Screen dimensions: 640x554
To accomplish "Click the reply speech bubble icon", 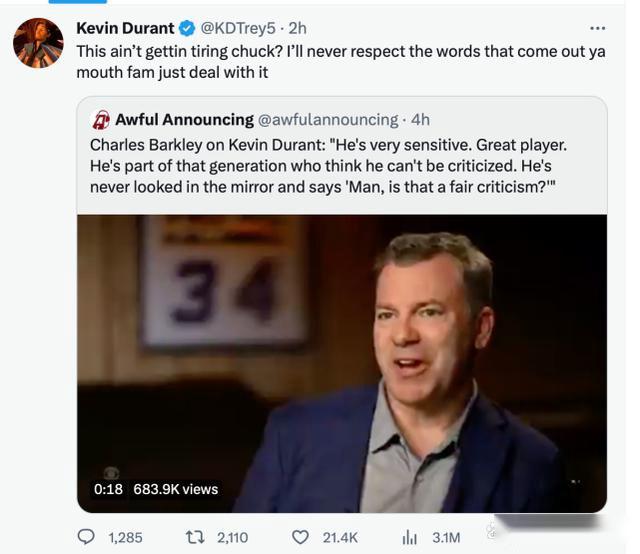I will 86,537.
